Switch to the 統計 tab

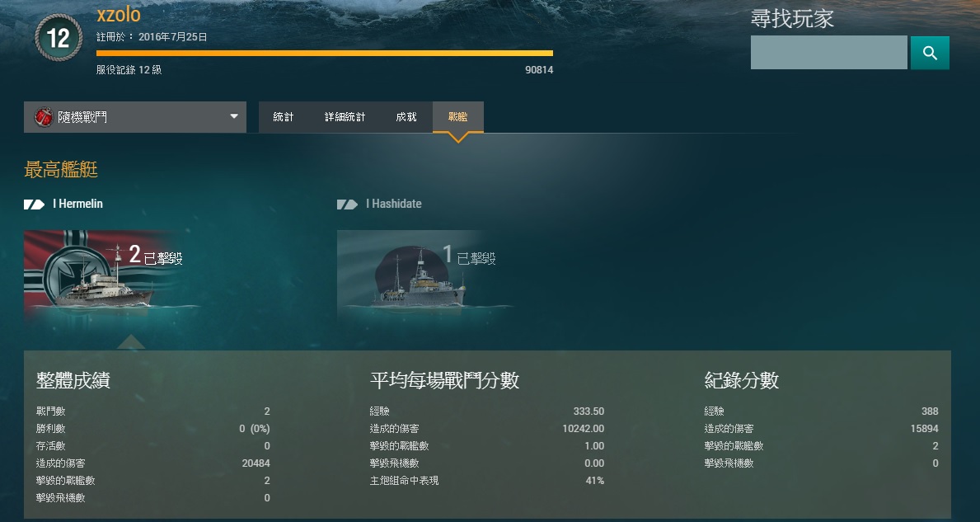coord(284,117)
